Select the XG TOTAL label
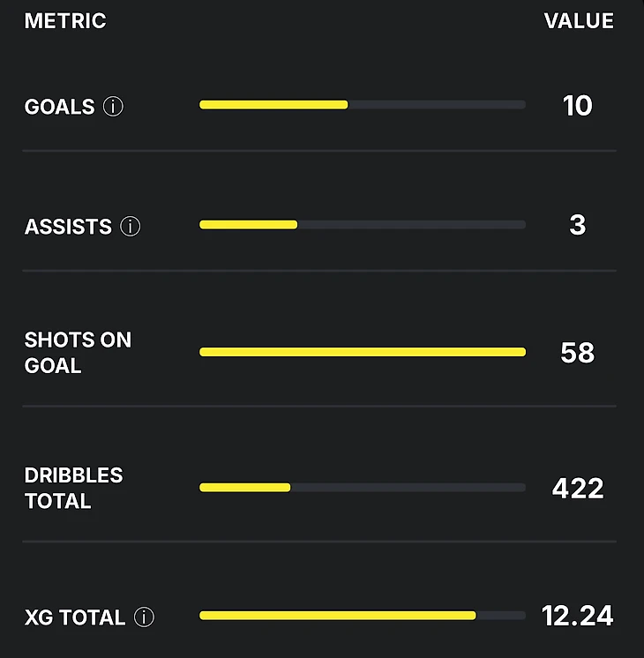 pos(75,617)
